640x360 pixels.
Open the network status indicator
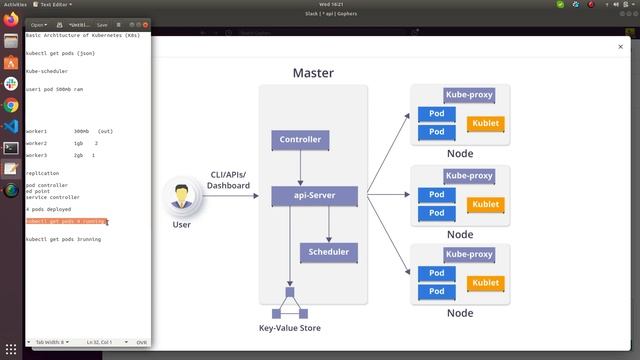point(607,4)
